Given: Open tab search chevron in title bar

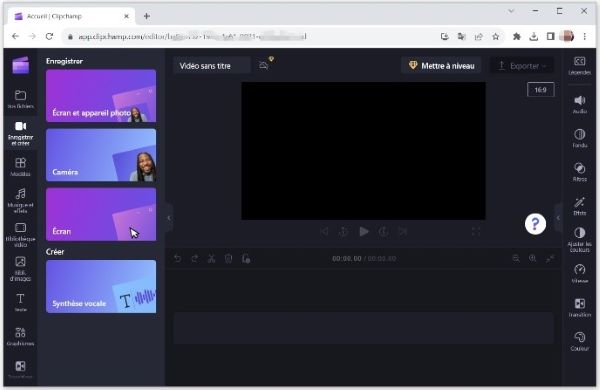Looking at the screenshot, I should click(511, 11).
